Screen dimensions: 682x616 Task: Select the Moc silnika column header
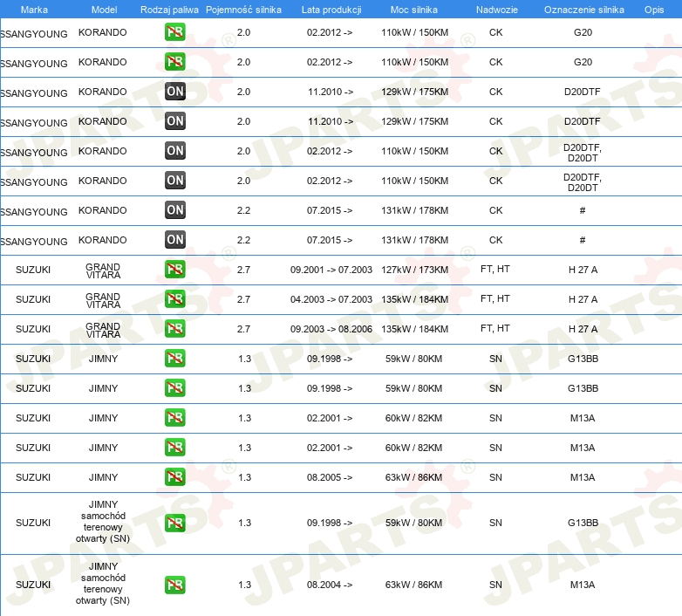coord(414,9)
